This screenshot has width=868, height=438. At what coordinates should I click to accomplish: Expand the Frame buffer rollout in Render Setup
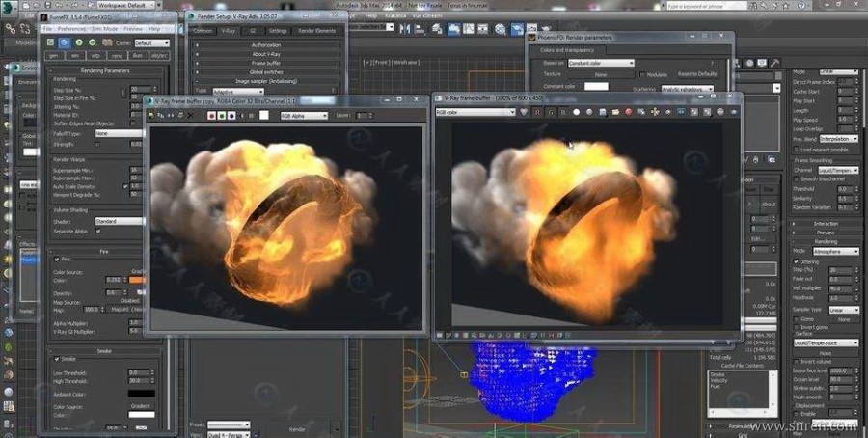tap(266, 63)
